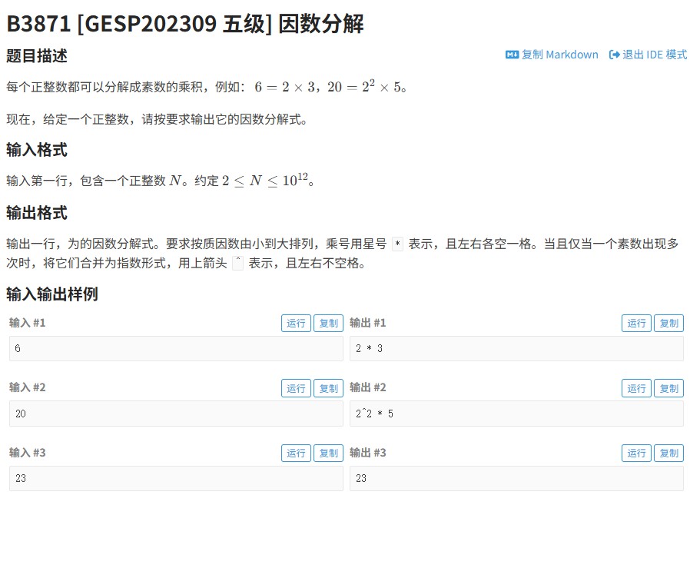Screen dimensions: 700x588
Task: Click the problem title B3871 因数分解
Action: click(185, 24)
